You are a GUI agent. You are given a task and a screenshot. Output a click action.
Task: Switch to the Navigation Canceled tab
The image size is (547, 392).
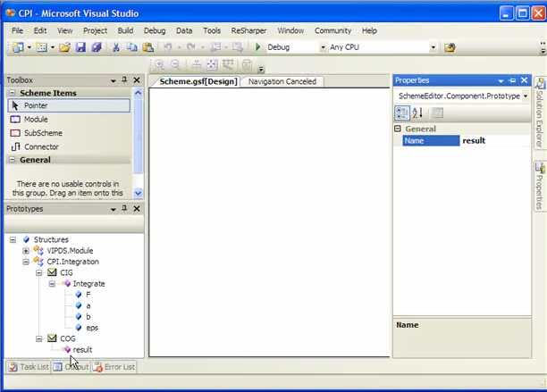282,81
